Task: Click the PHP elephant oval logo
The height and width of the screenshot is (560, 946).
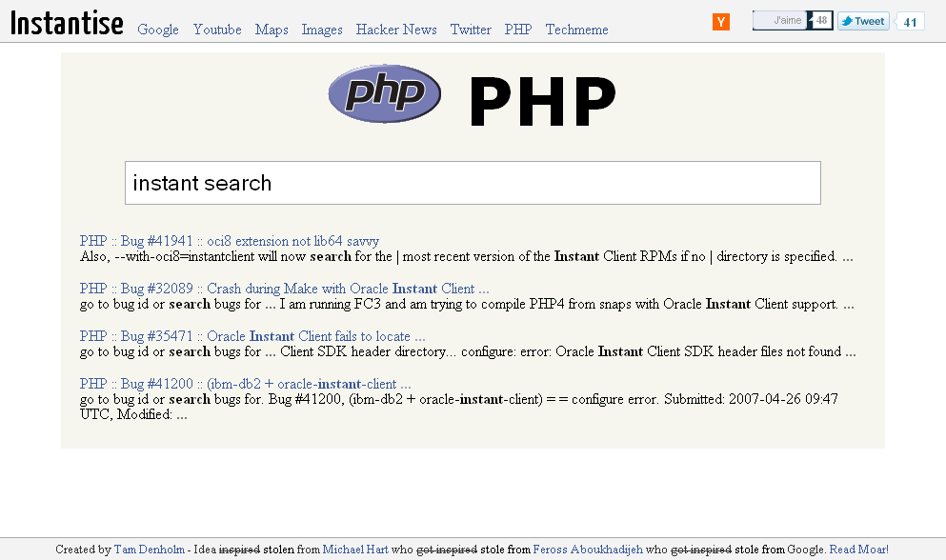Action: coord(385,93)
